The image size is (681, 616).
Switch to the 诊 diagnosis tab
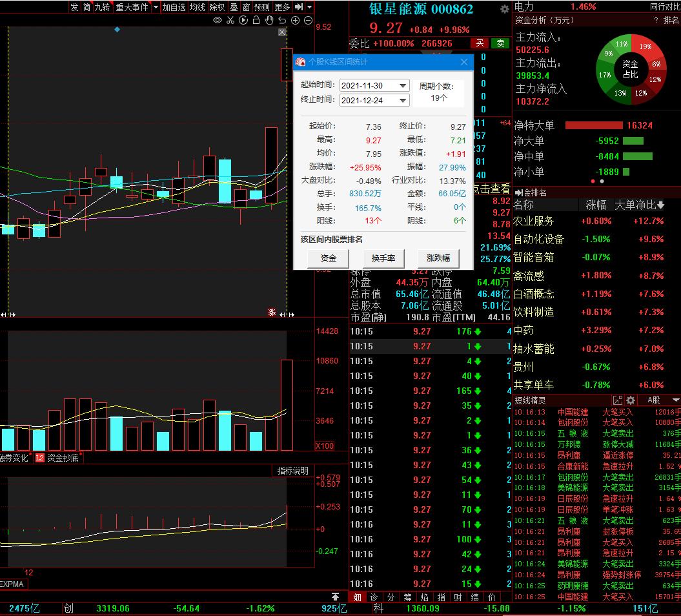(374, 597)
